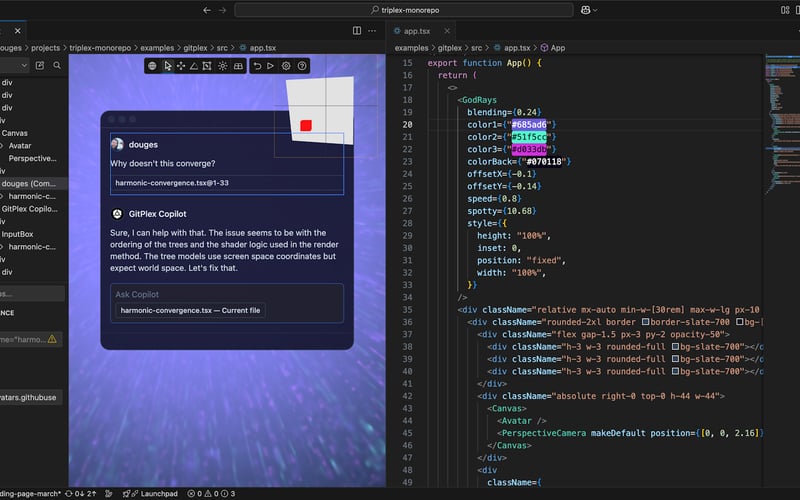This screenshot has height=500, width=800.
Task: Undo the last scene change
Action: 257,66
